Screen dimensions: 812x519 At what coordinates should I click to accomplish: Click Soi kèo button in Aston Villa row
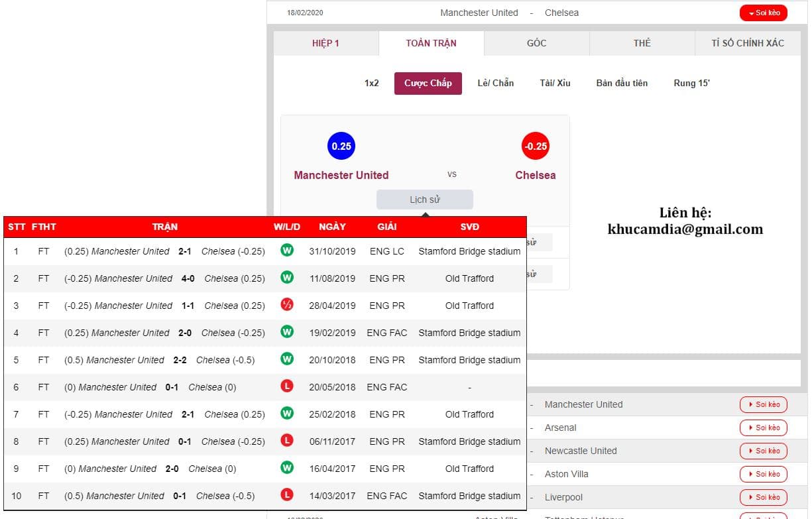click(764, 474)
